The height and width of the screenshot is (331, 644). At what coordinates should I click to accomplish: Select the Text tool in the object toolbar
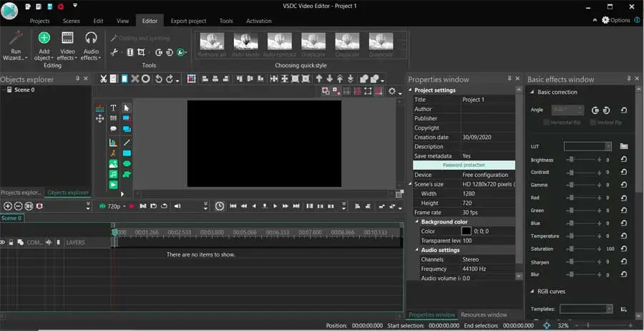point(113,108)
